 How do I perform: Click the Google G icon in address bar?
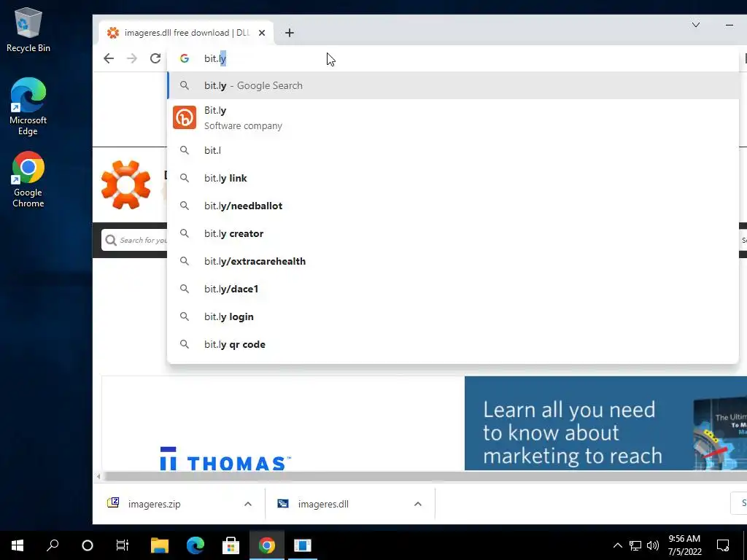[185, 58]
